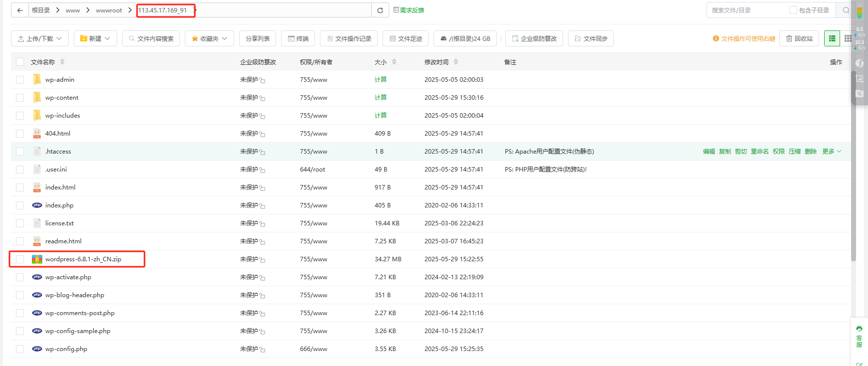Toggle the select-all files checkbox
868x366 pixels.
tap(20, 62)
